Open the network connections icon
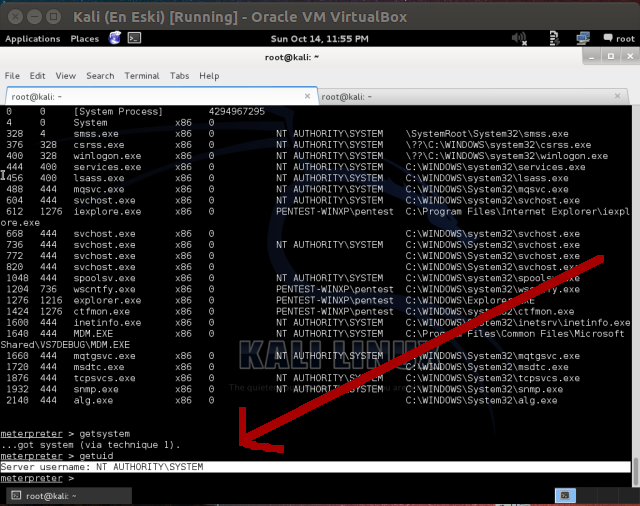The width and height of the screenshot is (640, 506). click(583, 38)
